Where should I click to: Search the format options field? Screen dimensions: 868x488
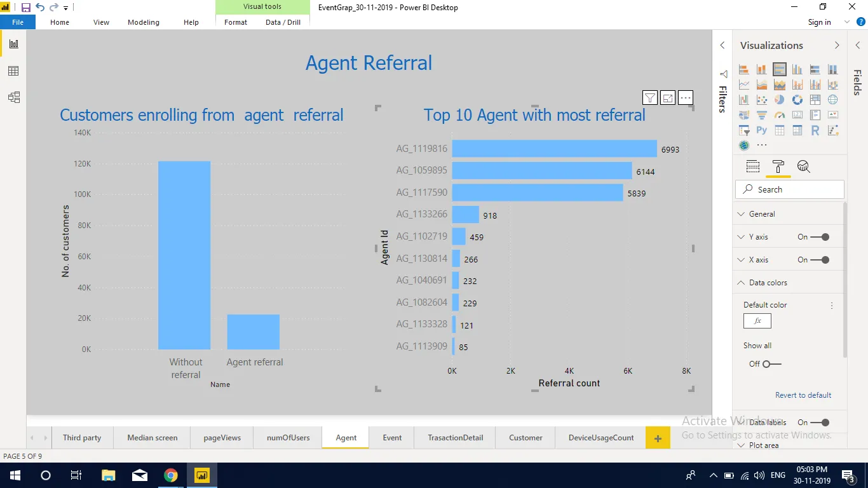click(x=790, y=189)
